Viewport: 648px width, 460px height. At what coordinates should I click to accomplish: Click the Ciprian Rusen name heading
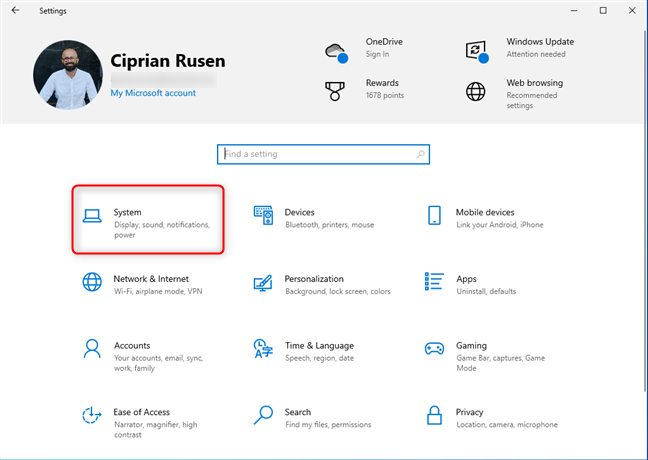tap(168, 61)
